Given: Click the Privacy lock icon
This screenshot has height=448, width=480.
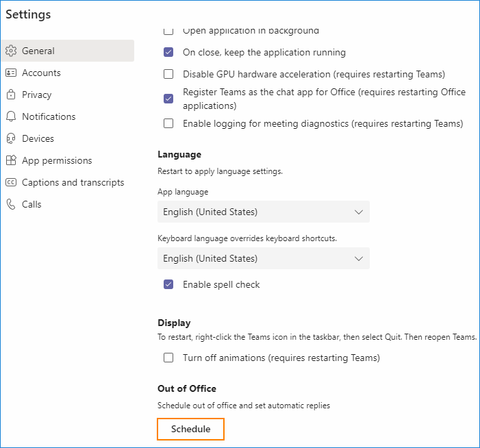Looking at the screenshot, I should [x=10, y=95].
